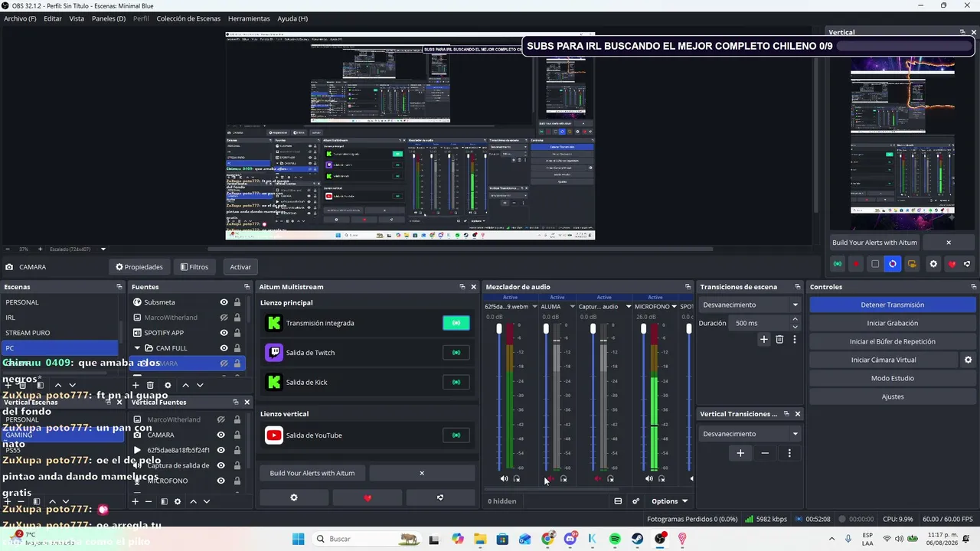Open the preview zoom scaling dropdown
This screenshot has height=551, width=980.
point(103,249)
